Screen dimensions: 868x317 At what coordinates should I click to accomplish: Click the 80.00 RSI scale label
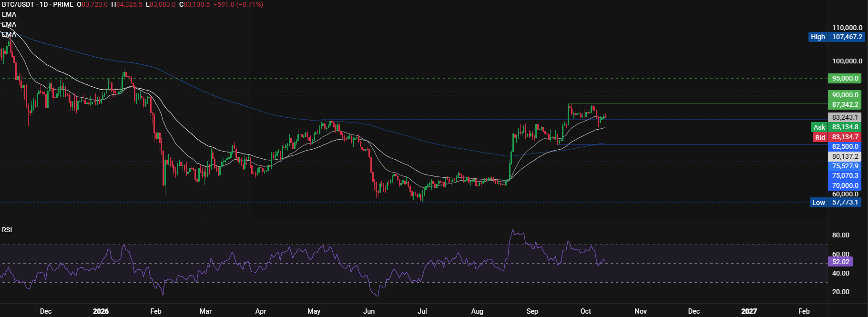[x=841, y=235]
